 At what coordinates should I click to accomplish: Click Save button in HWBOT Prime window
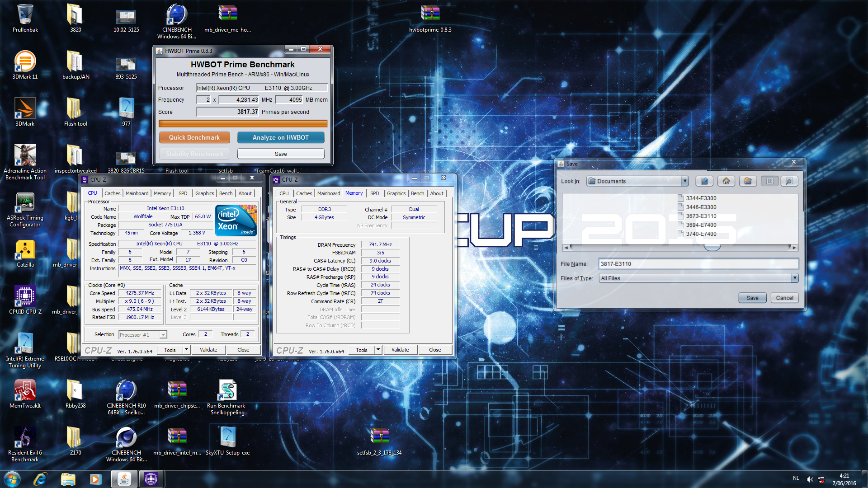point(281,154)
